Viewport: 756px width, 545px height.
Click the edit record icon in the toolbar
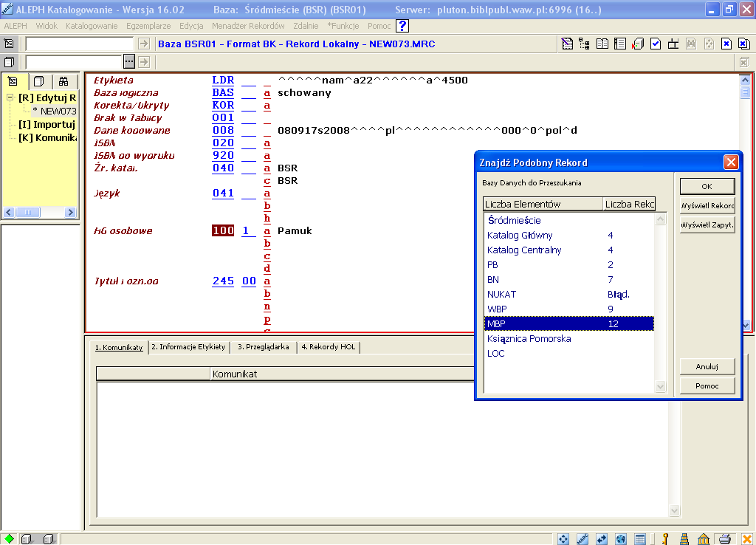(568, 44)
